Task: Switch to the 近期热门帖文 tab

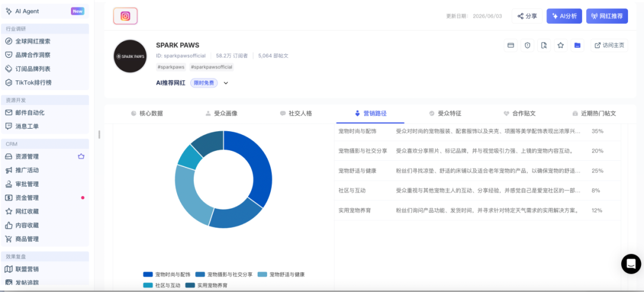Action: click(594, 113)
